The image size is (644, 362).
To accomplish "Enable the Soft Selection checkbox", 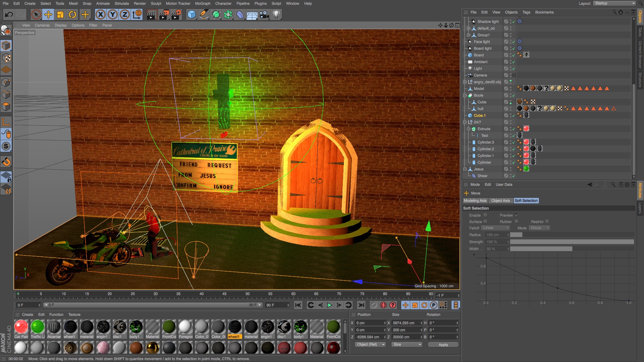I will [x=485, y=215].
